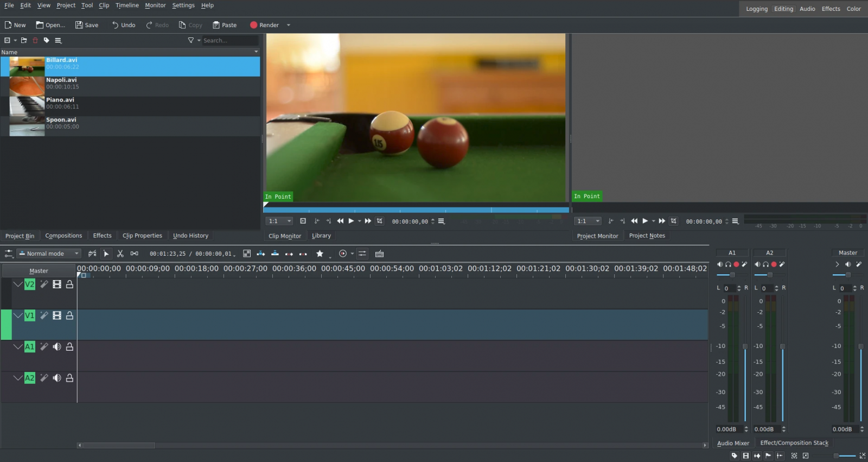Click the red record button on A1 mixer
Viewport: 868px width, 462px height.
(736, 264)
